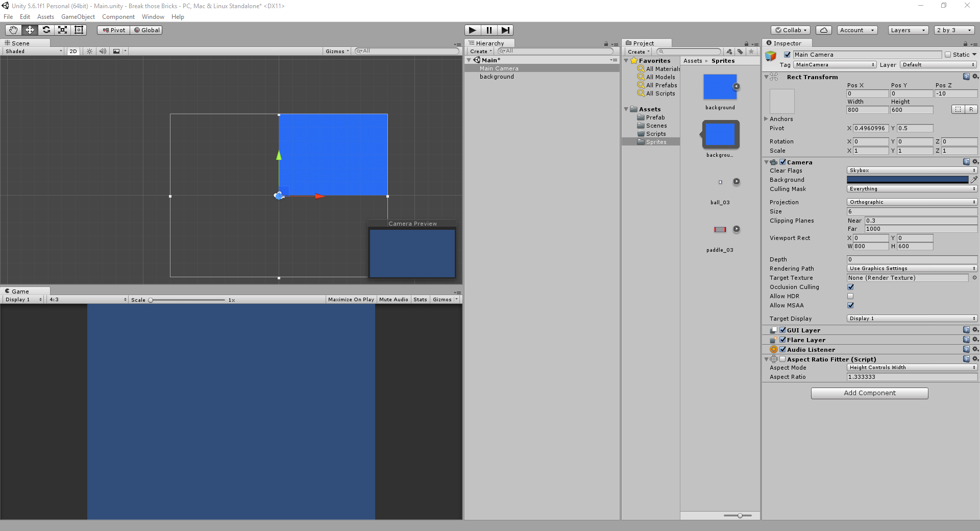Image resolution: width=980 pixels, height=531 pixels.
Task: Click the Stats button
Action: 420,300
